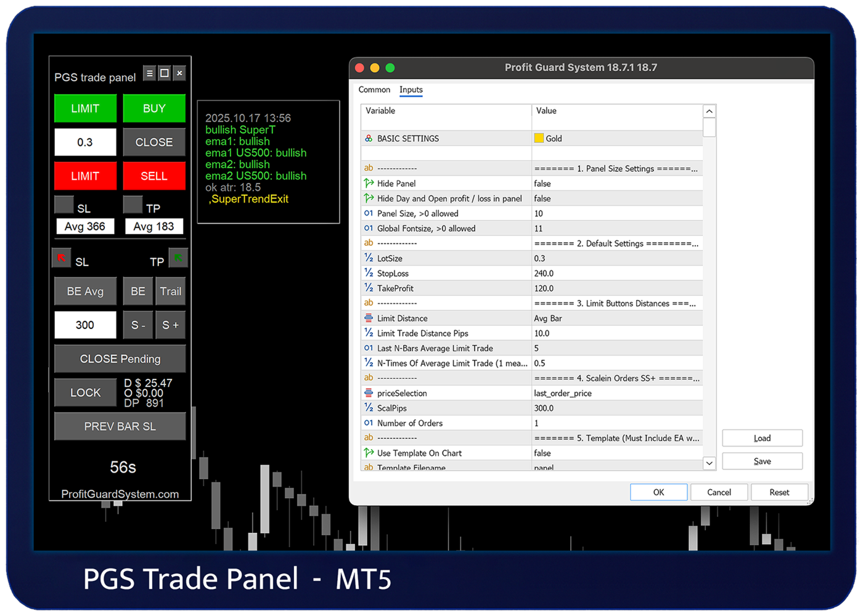This screenshot has height=616, width=863.
Task: Click the ½ icon beside StopLoss
Action: click(369, 273)
